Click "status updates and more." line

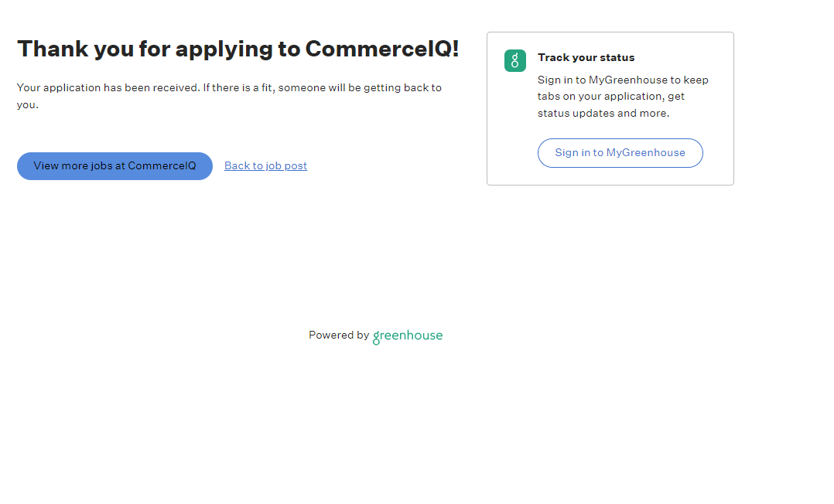coord(603,114)
